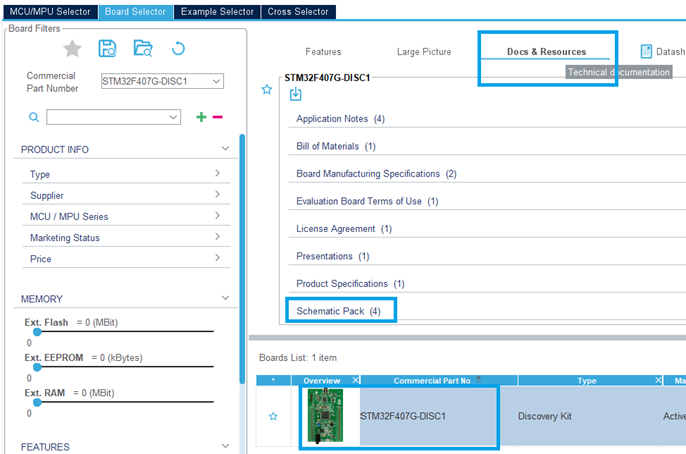Click the search text input field
The image size is (686, 454).
107,117
